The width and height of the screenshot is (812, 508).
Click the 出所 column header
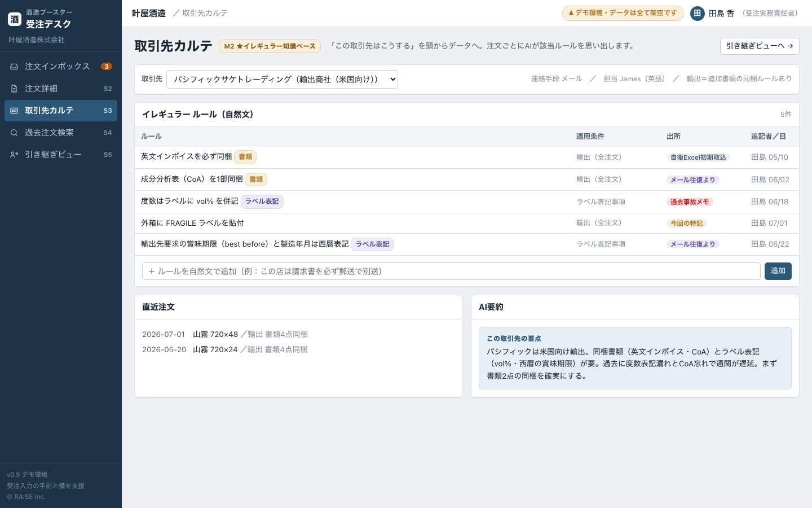pyautogui.click(x=673, y=137)
